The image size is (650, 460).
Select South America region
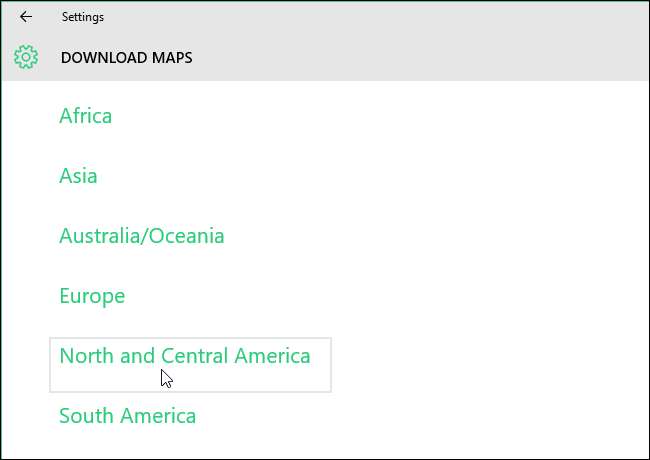(127, 416)
